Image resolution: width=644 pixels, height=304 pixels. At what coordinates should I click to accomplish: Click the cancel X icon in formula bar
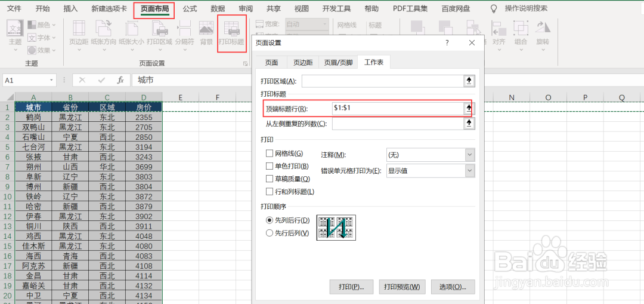click(x=82, y=80)
